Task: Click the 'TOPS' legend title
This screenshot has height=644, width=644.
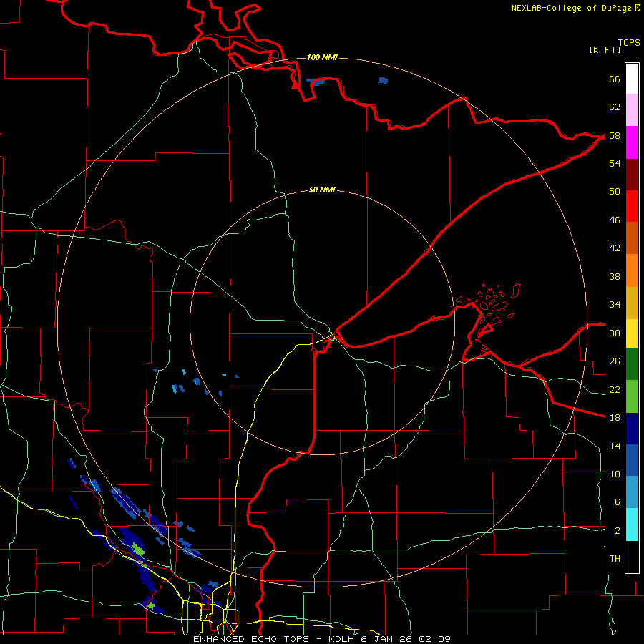Action: pos(629,43)
